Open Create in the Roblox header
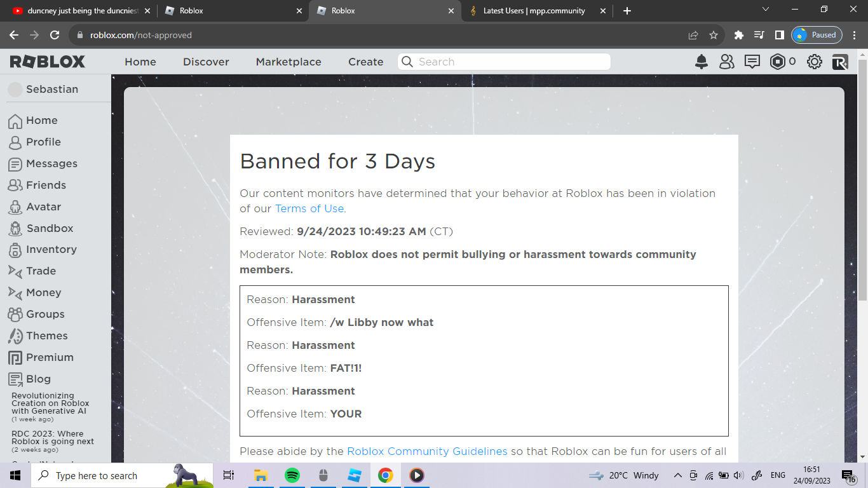 [x=366, y=62]
